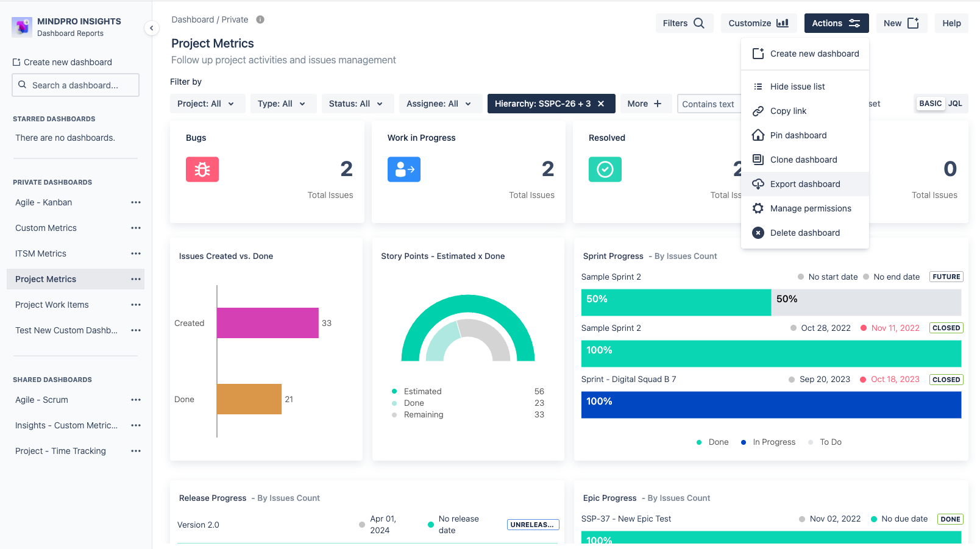Expand the Assignee: All filter

pyautogui.click(x=440, y=104)
